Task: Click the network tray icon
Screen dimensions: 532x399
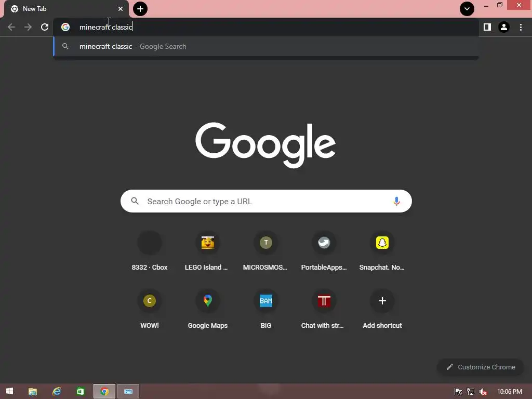Action: pyautogui.click(x=471, y=392)
